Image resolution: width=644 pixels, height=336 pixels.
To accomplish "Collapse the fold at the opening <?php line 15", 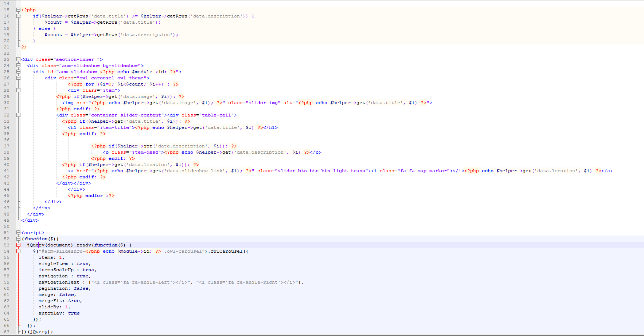I will coord(18,10).
